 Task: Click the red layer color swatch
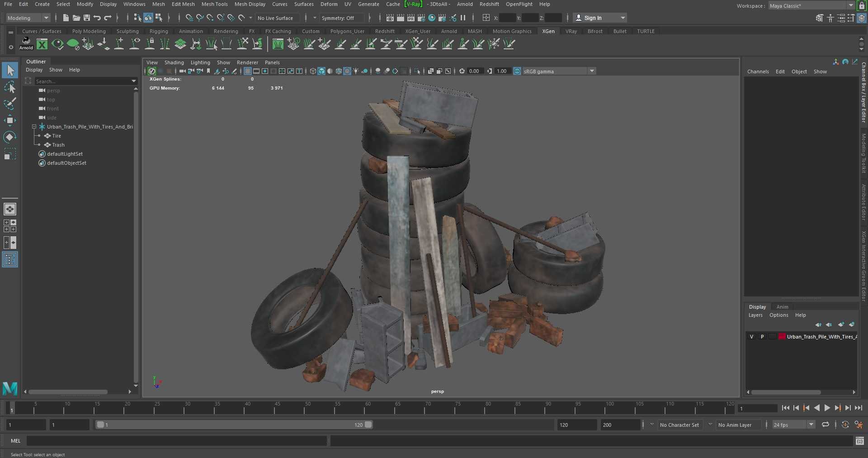[782, 337]
